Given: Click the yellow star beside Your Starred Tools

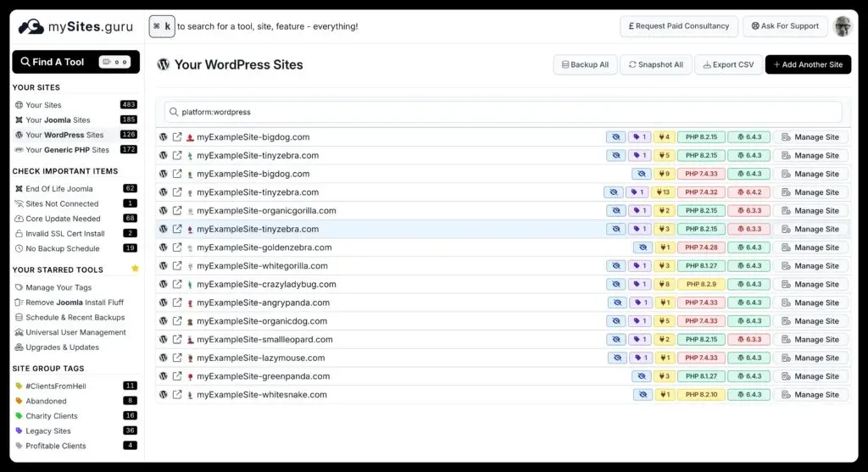Looking at the screenshot, I should click(x=135, y=269).
